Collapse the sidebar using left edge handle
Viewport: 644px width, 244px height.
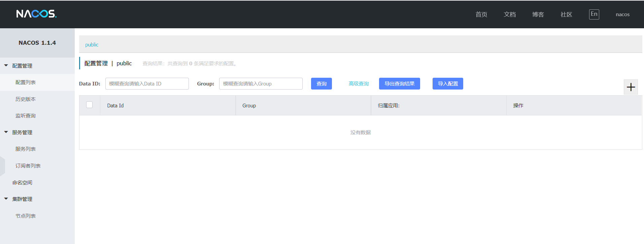tap(2, 166)
